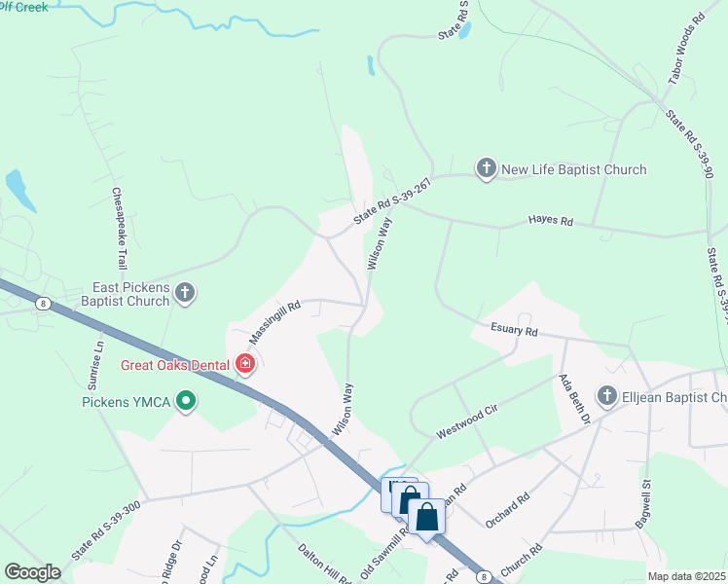Select the Massingill Rd label
The width and height of the screenshot is (728, 584).
click(274, 322)
